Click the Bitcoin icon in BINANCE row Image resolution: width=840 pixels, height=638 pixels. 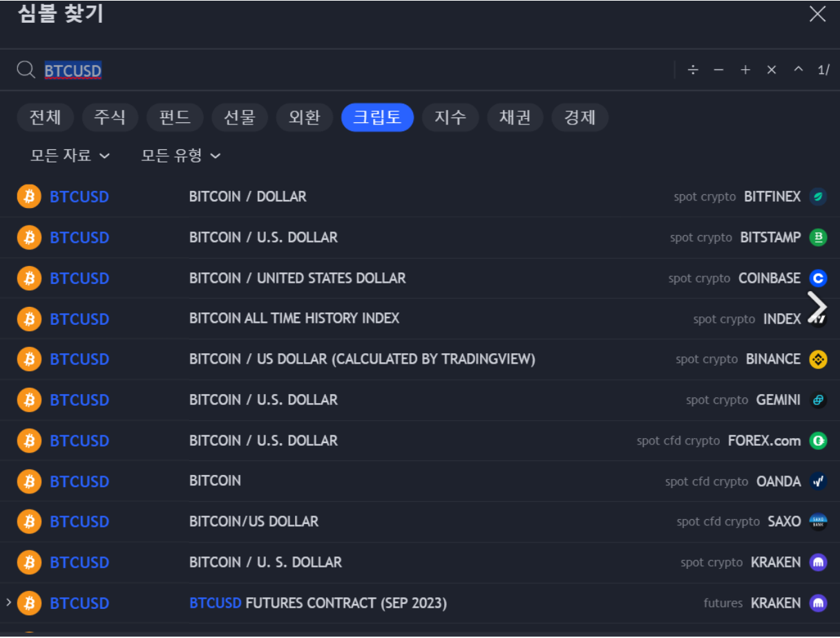click(29, 359)
